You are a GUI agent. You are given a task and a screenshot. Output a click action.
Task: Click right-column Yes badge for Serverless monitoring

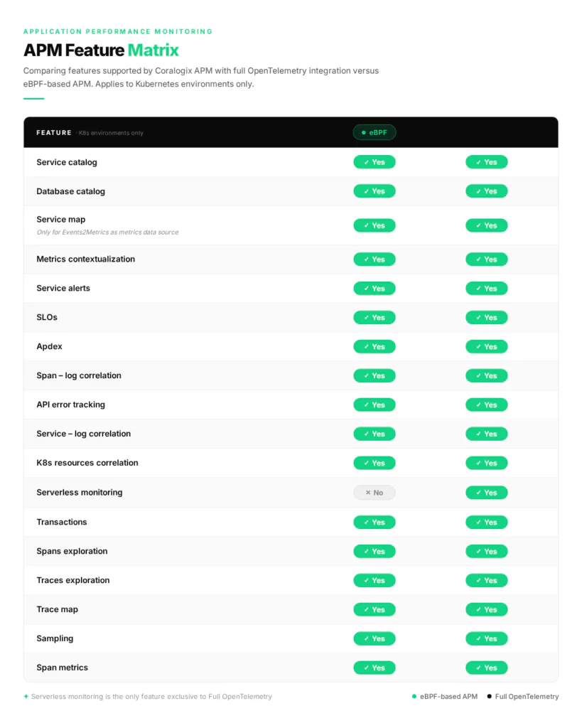(487, 493)
